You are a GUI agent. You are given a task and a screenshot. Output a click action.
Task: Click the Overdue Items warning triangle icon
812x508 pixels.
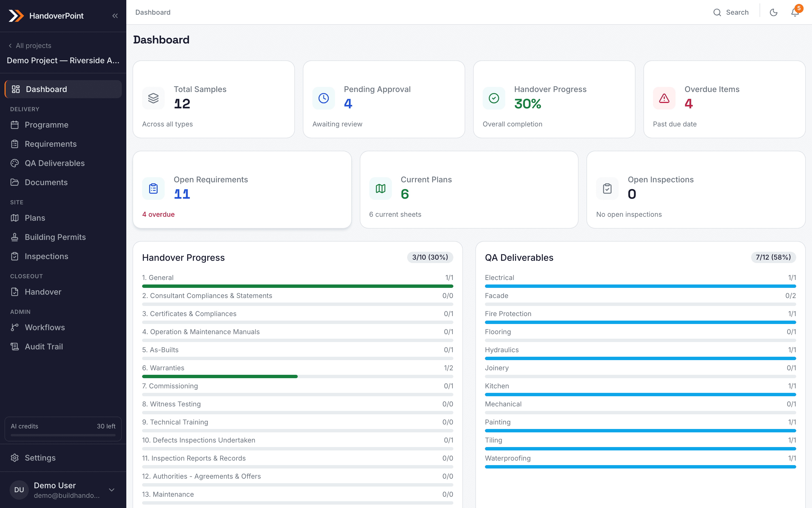coord(664,98)
